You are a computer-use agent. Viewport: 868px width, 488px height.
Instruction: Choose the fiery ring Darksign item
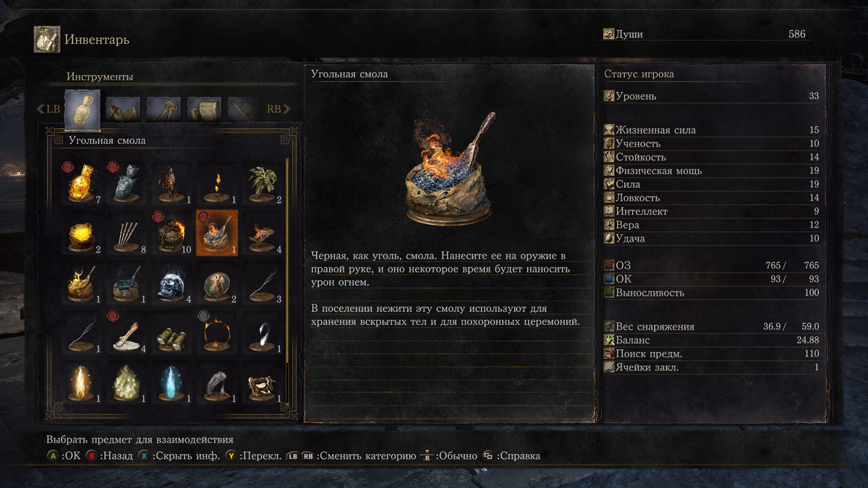click(x=216, y=333)
